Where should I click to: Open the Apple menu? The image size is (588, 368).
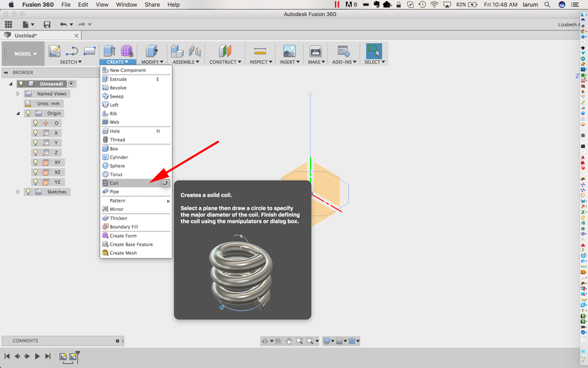point(11,5)
